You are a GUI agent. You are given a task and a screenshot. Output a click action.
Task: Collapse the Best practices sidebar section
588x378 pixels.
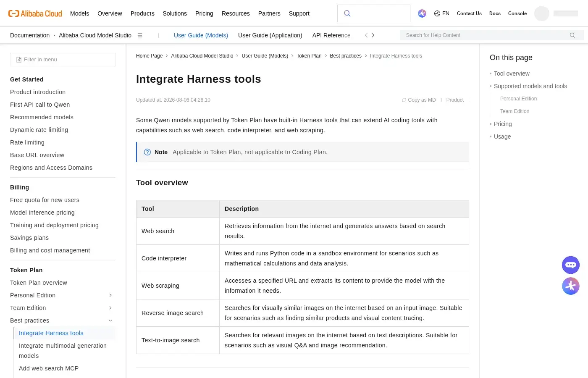tap(110, 320)
